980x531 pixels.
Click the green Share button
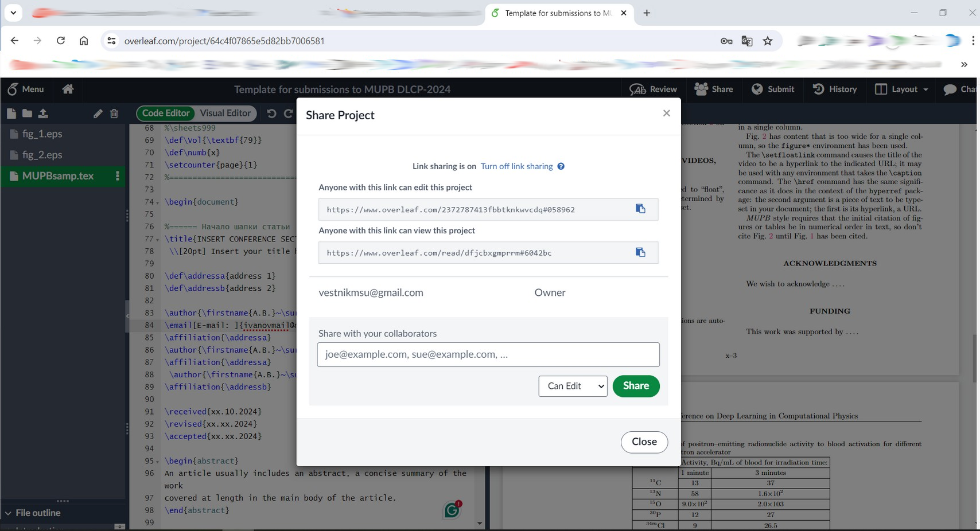(636, 386)
